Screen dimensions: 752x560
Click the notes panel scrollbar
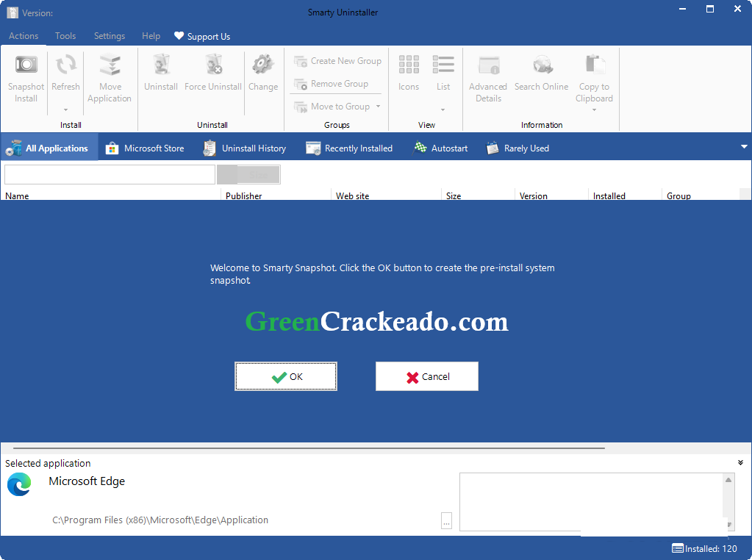[729, 502]
